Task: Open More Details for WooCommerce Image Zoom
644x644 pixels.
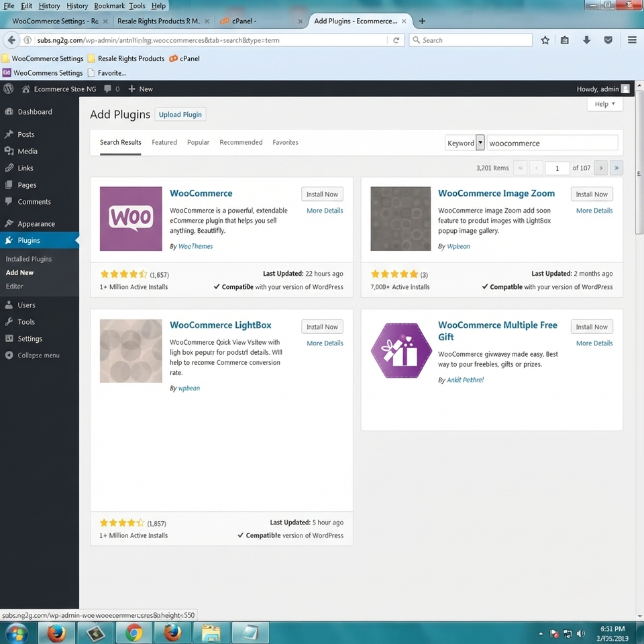Action: tap(594, 211)
